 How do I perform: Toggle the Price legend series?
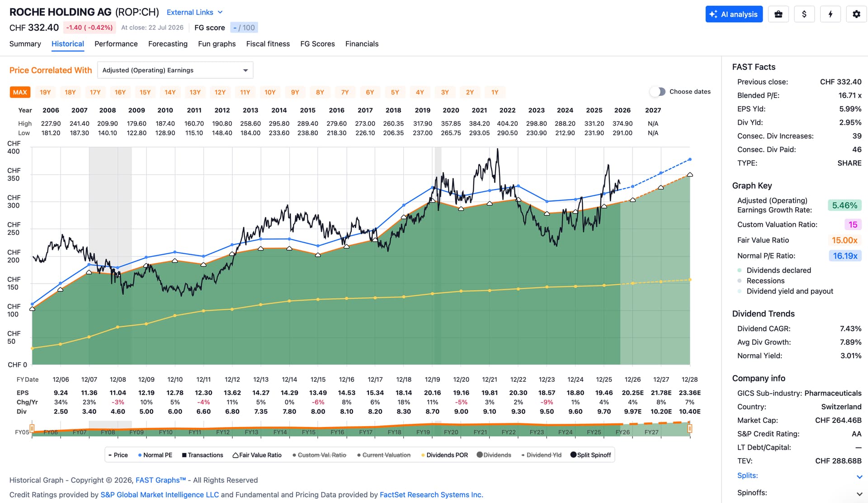point(118,455)
